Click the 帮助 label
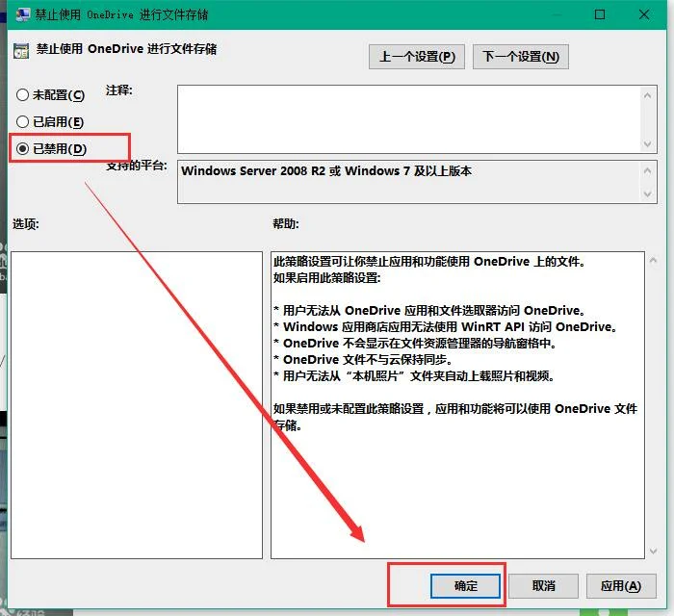 click(x=286, y=224)
